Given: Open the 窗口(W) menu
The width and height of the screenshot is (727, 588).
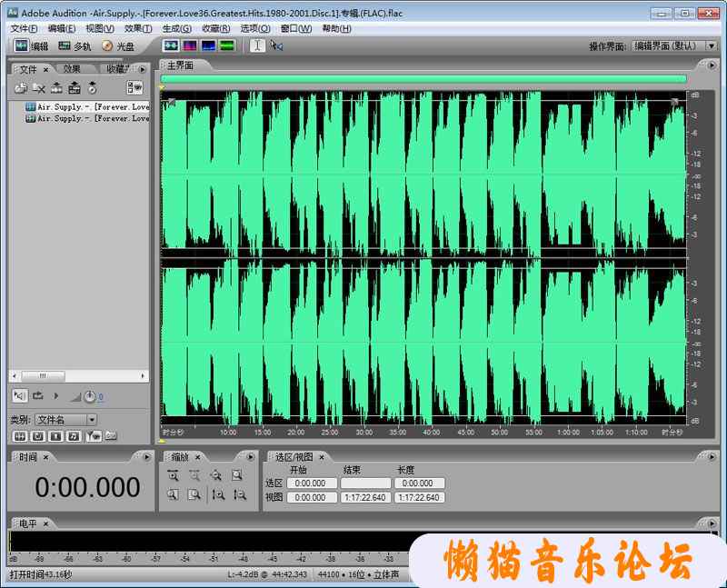Looking at the screenshot, I should coord(296,29).
